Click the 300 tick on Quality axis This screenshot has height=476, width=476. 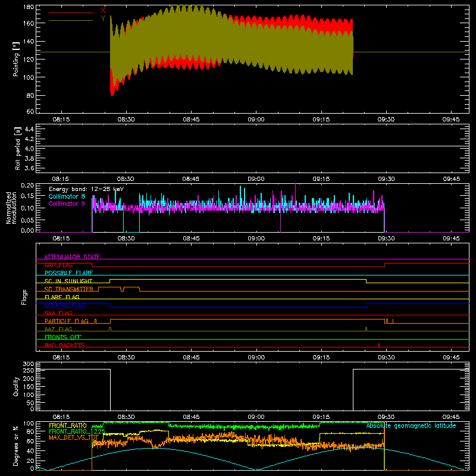[x=29, y=364]
